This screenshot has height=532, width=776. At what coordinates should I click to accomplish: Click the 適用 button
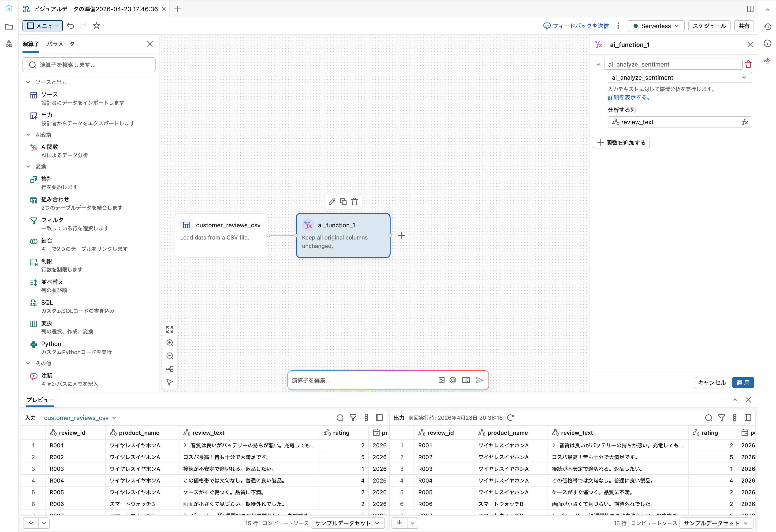pos(743,382)
